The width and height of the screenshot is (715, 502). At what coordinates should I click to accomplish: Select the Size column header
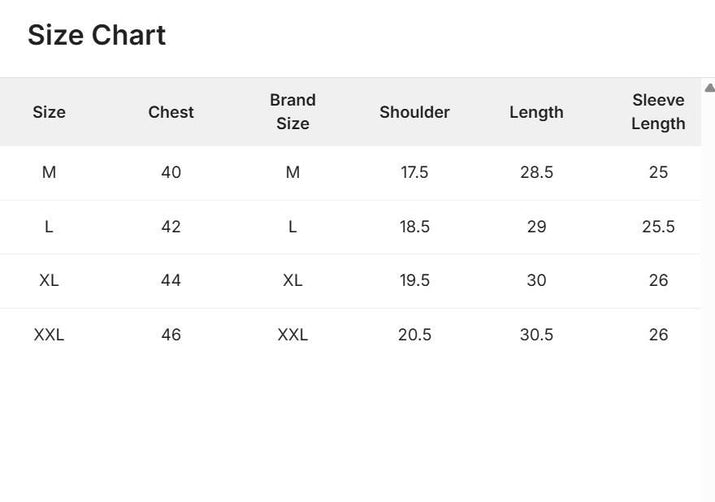49,112
